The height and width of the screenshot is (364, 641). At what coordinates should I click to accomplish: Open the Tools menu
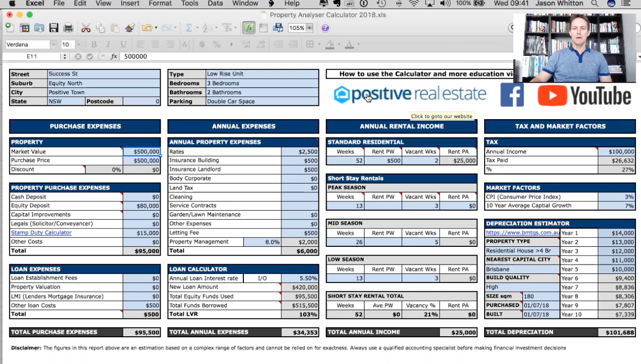click(190, 3)
